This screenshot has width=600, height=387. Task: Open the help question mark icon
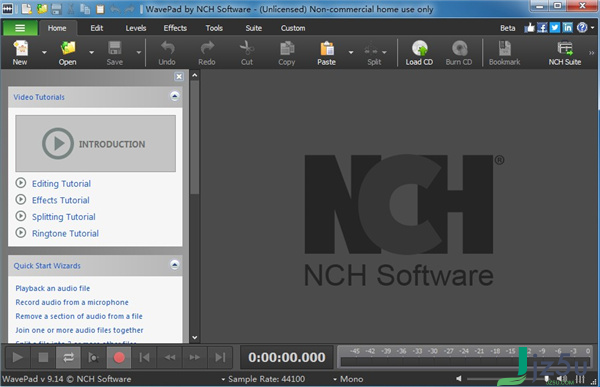(x=582, y=28)
